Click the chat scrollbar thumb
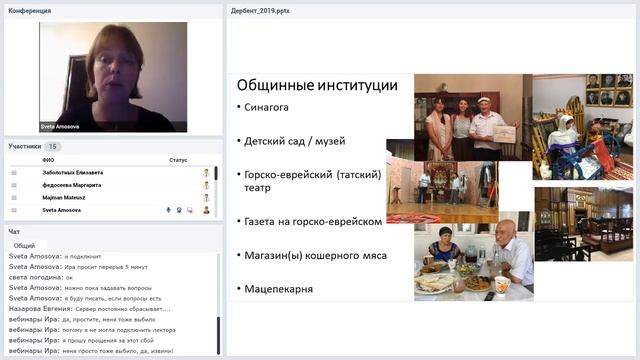 click(218, 336)
